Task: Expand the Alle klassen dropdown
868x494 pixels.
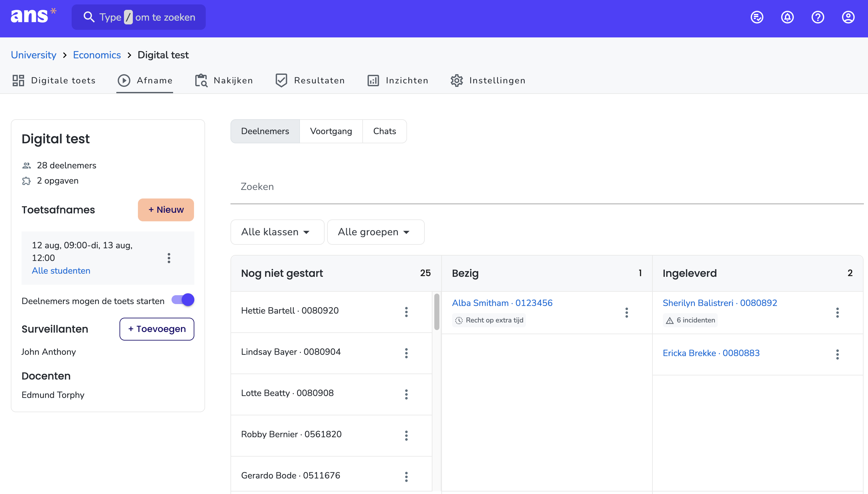Action: click(x=277, y=232)
